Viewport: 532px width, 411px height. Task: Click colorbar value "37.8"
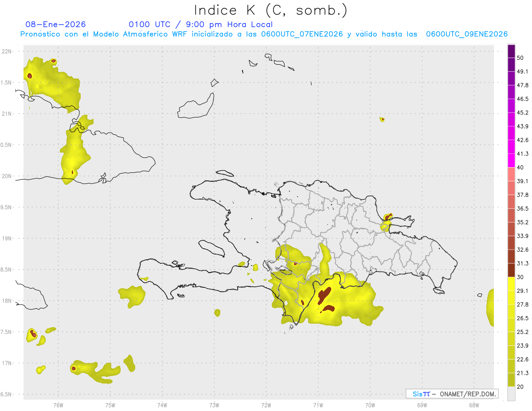(x=523, y=195)
